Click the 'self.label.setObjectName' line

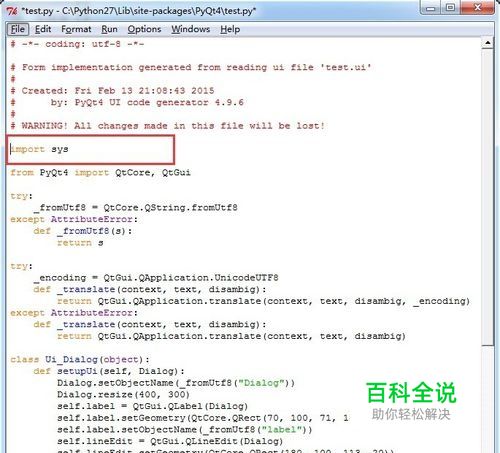[x=185, y=429]
